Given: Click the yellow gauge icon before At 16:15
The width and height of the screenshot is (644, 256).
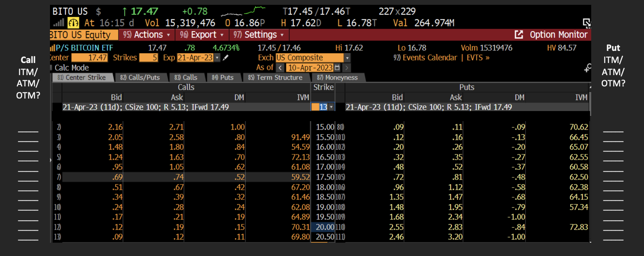Looking at the screenshot, I should coord(73,23).
